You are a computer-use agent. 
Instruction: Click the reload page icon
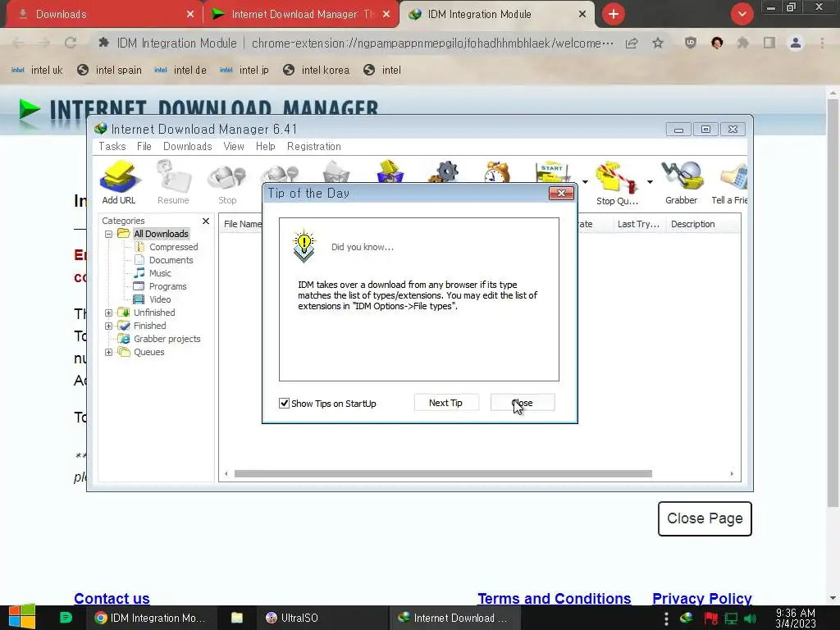pos(71,43)
